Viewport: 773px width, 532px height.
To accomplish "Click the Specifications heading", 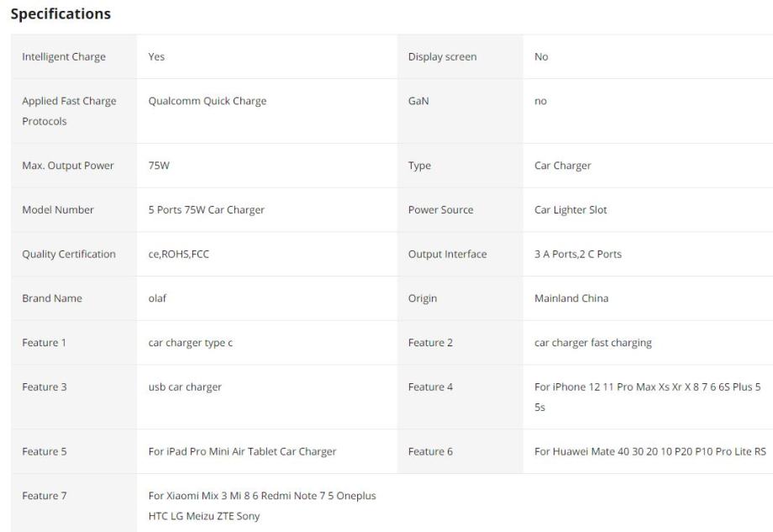I will [60, 14].
